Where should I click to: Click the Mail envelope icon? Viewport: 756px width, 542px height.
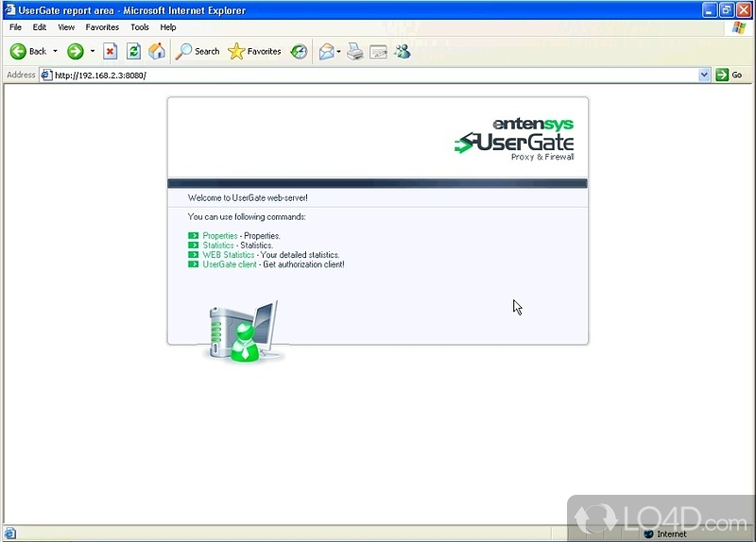coord(326,51)
